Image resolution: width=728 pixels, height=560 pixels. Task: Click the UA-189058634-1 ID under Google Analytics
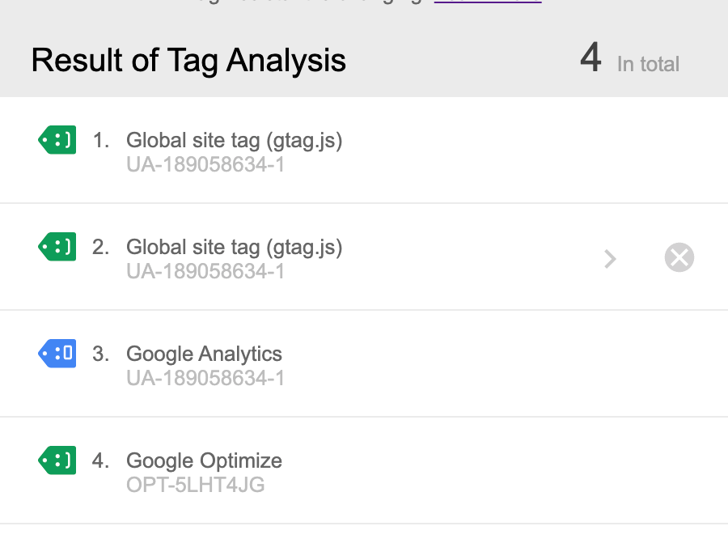[205, 378]
